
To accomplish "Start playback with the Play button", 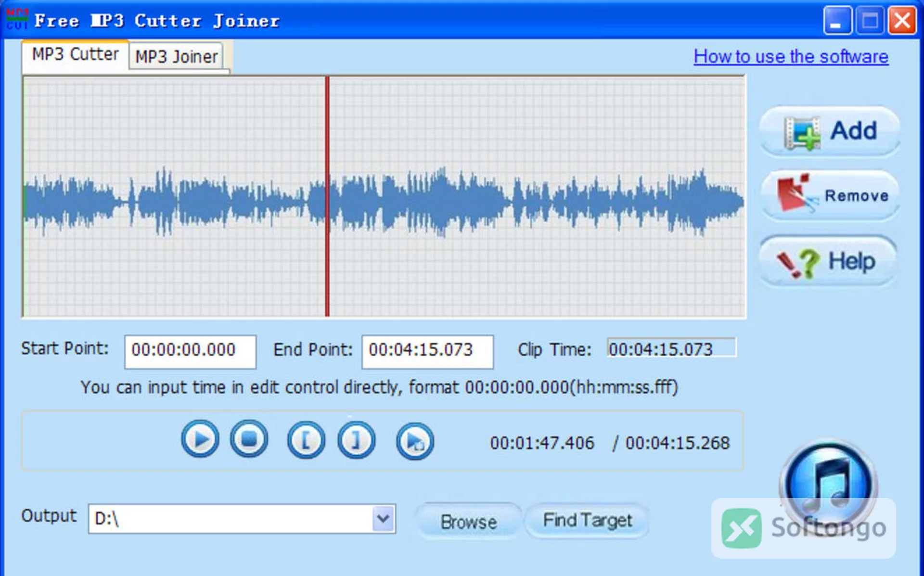I will pos(200,439).
